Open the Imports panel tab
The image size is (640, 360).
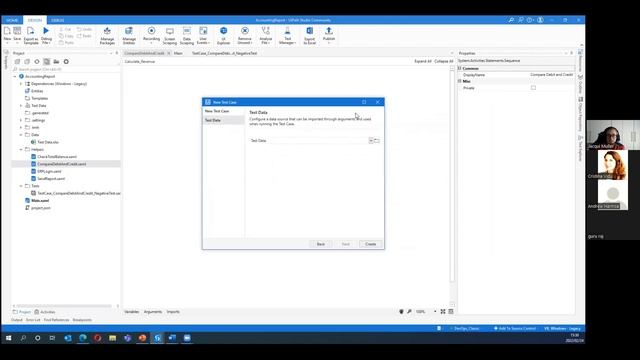click(x=173, y=312)
